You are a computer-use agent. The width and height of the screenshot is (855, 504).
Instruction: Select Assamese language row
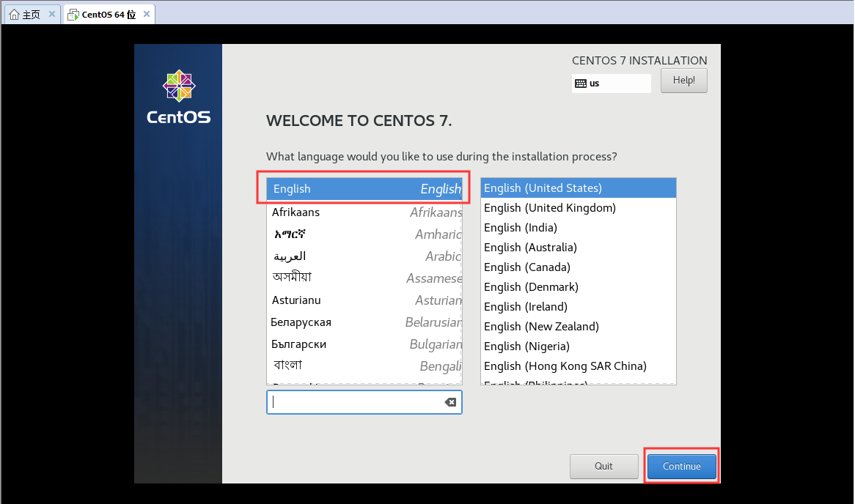point(364,278)
